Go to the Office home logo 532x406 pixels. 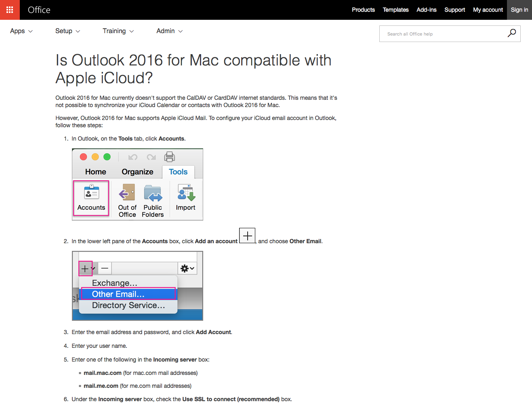pyautogui.click(x=39, y=10)
